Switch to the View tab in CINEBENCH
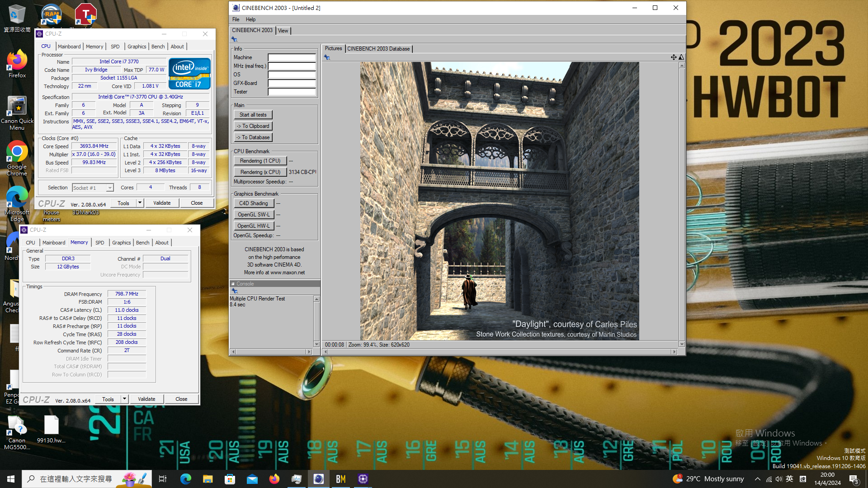 283,31
